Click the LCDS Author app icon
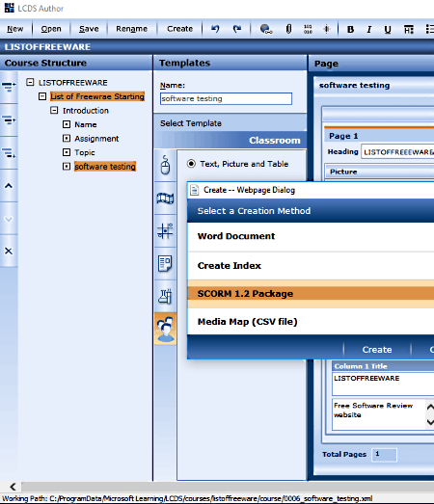Viewport: 434px width, 504px height. pyautogui.click(x=10, y=8)
